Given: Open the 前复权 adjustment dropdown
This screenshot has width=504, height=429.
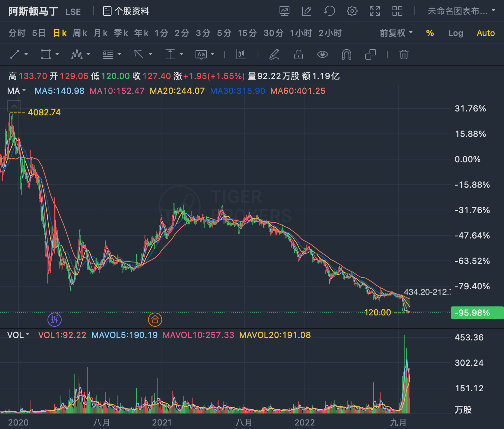Looking at the screenshot, I should click(x=396, y=33).
